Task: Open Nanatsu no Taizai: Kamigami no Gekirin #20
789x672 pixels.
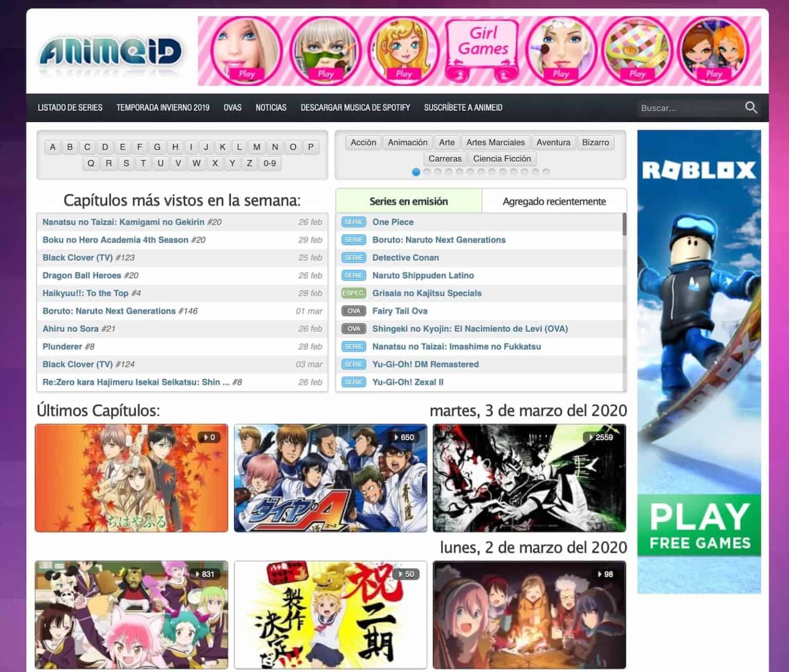Action: click(131, 222)
